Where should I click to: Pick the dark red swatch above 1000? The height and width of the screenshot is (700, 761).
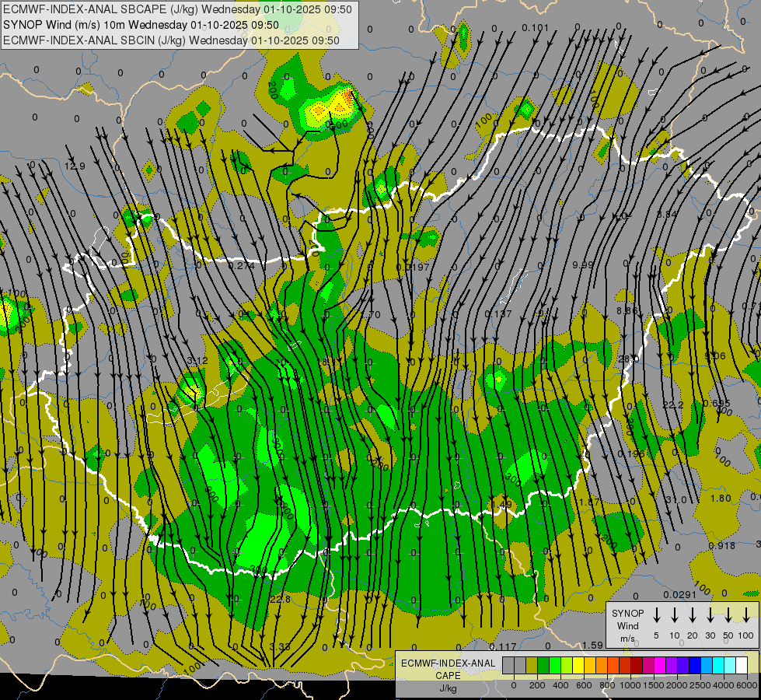(637, 665)
